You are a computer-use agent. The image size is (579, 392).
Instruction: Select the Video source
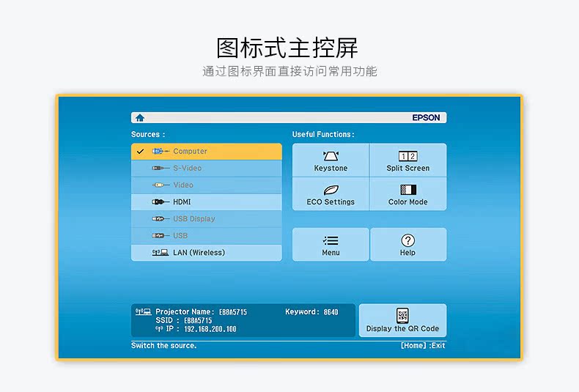[x=207, y=185]
